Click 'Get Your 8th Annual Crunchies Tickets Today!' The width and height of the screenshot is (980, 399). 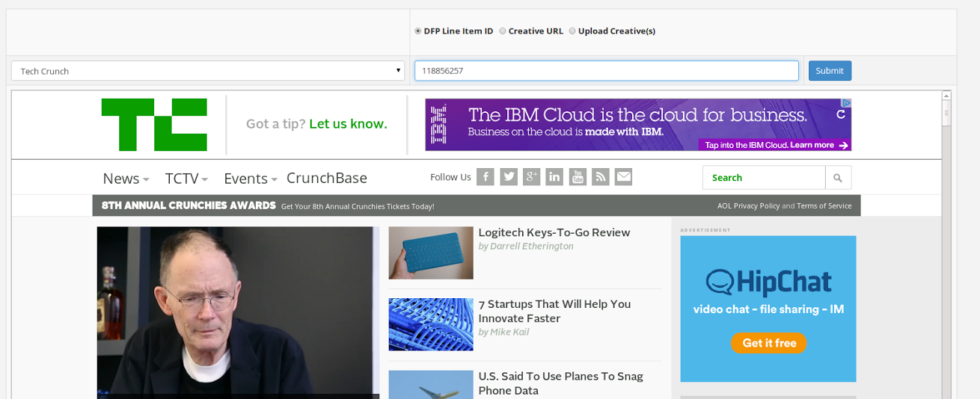(x=358, y=206)
